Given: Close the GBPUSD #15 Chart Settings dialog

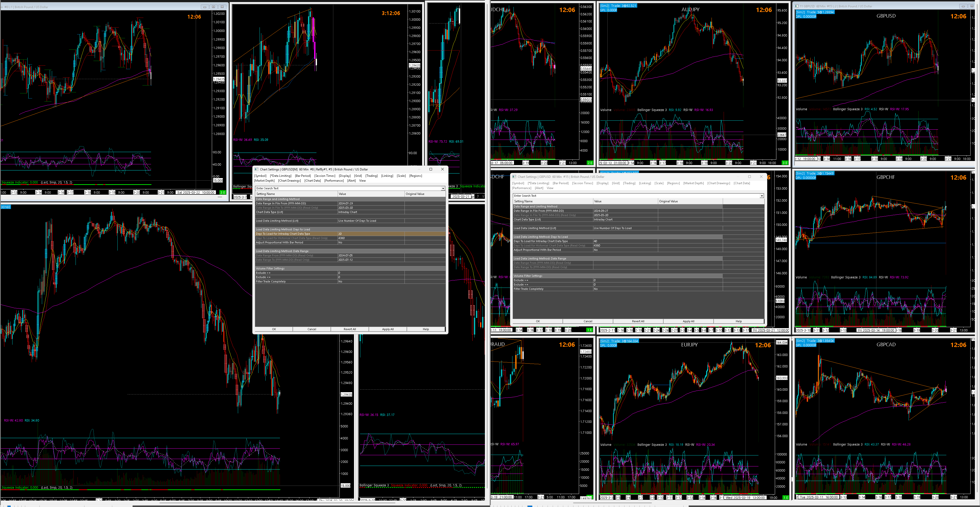Looking at the screenshot, I should [761, 177].
